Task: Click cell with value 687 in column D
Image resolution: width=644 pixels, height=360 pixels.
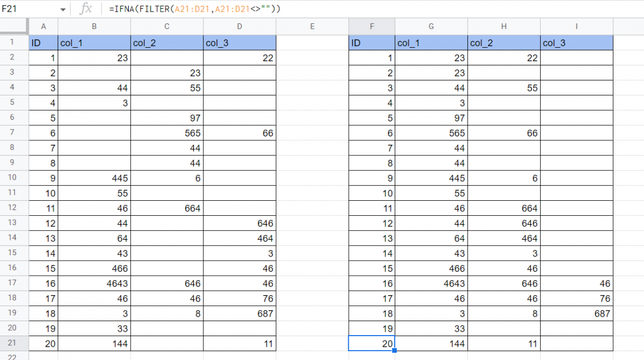Action: pos(239,313)
